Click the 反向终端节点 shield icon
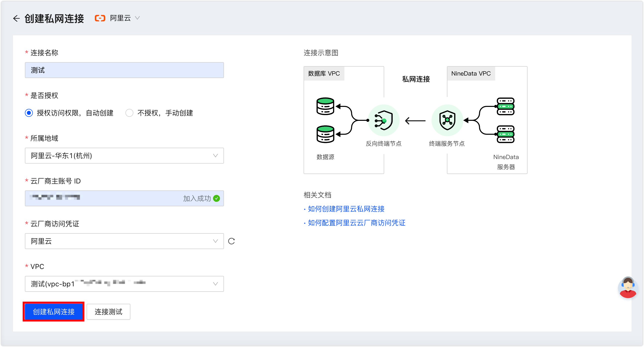 (x=384, y=121)
